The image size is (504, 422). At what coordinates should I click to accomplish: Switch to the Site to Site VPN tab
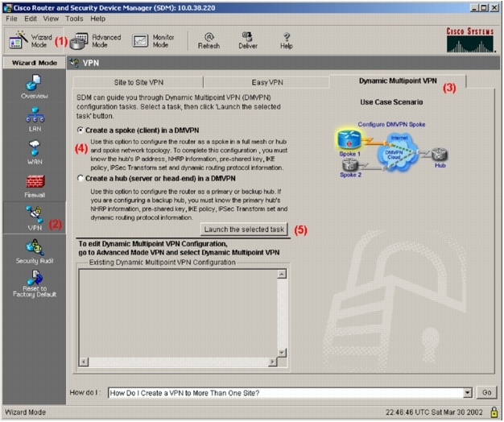click(x=138, y=82)
